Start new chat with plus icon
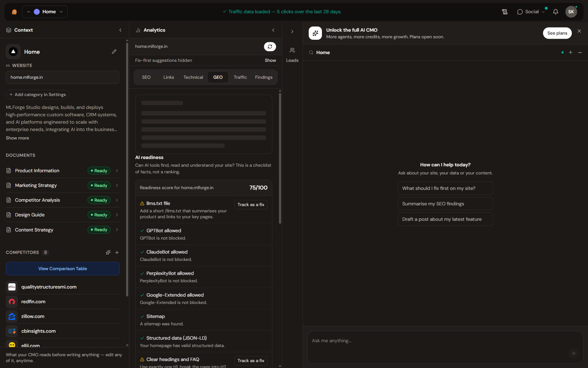The image size is (588, 368). pos(571,53)
